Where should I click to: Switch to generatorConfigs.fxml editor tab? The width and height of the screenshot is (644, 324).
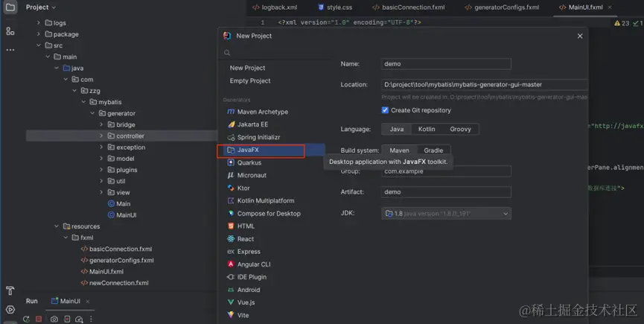(x=502, y=7)
